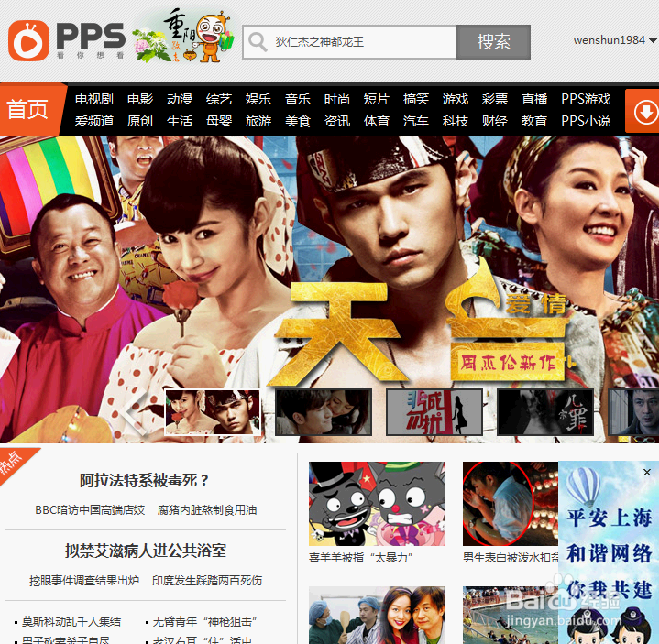Click the PPS logo icon
The height and width of the screenshot is (644, 659).
click(x=28, y=40)
